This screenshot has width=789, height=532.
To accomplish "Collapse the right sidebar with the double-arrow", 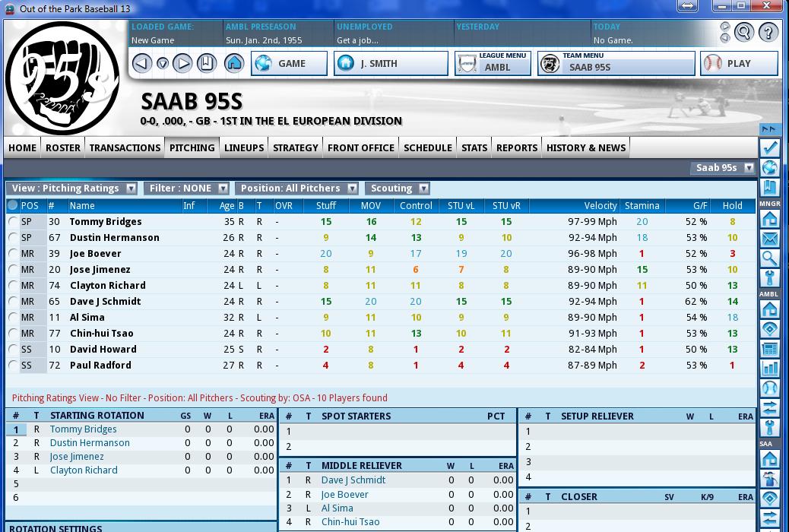I will point(769,129).
